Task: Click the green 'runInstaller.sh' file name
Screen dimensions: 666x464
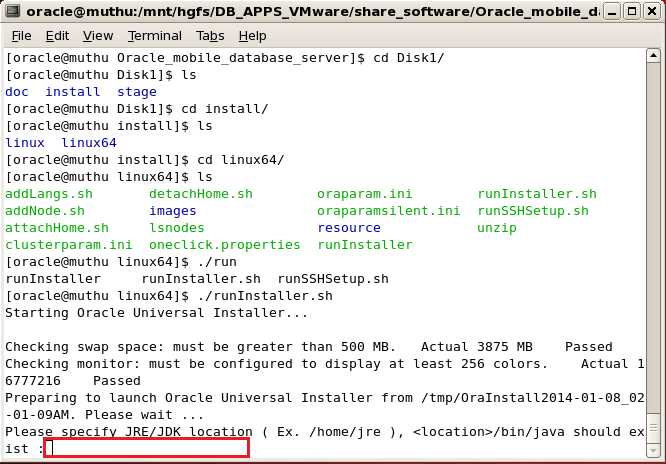Action: (537, 194)
